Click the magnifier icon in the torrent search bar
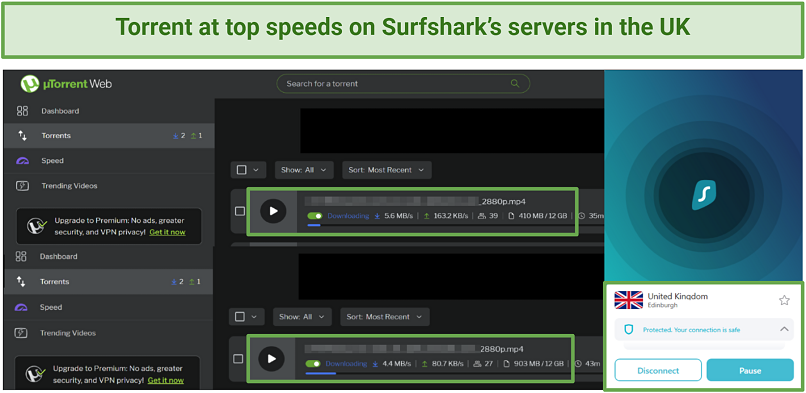Image resolution: width=806 pixels, height=393 pixels. coord(515,84)
